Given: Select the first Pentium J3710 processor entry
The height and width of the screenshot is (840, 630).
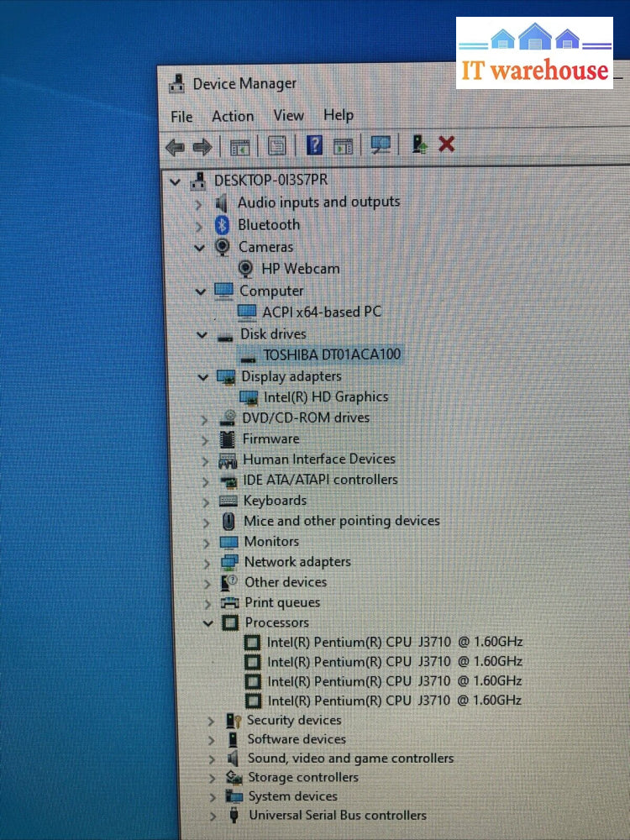Looking at the screenshot, I should (394, 642).
